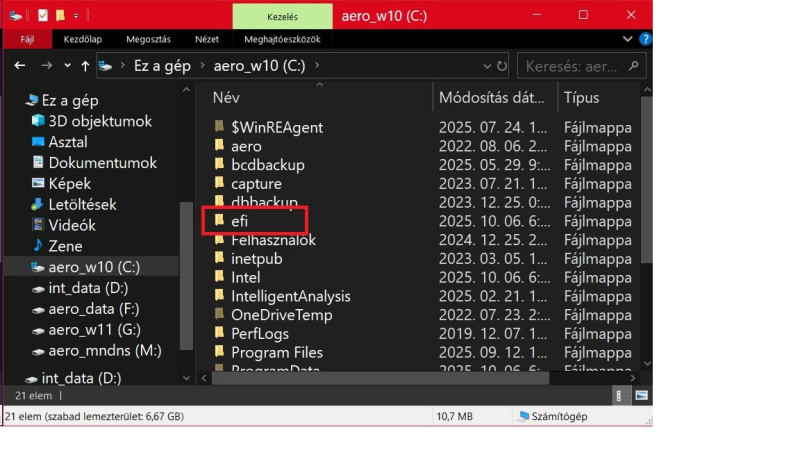Open aero_w11 (G:) drive in navigation pane
This screenshot has height=450, width=800.
94,330
